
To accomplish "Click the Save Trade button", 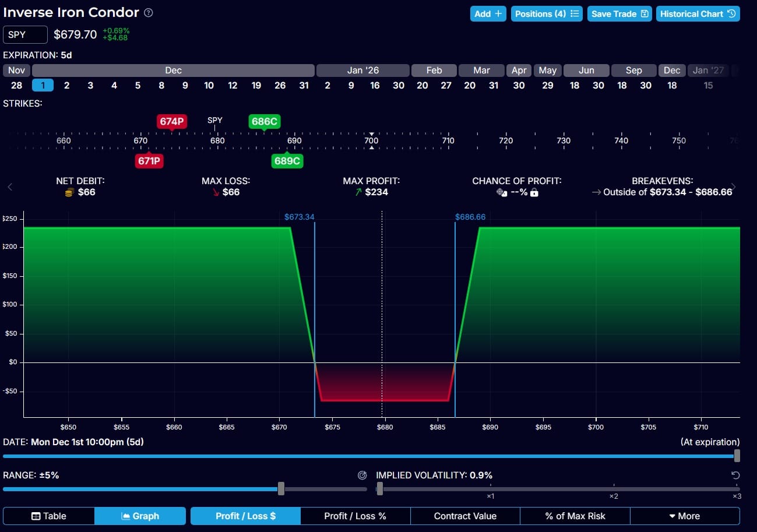I will click(x=620, y=14).
